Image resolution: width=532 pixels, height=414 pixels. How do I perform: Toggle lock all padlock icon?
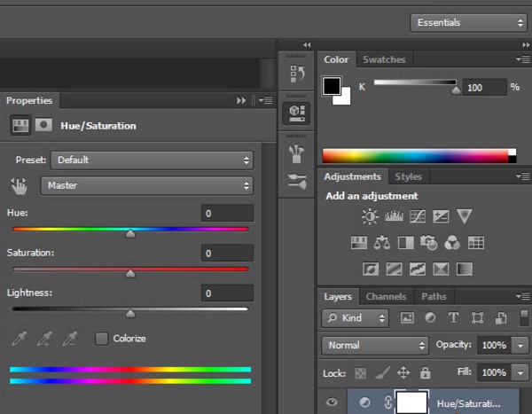pyautogui.click(x=425, y=372)
